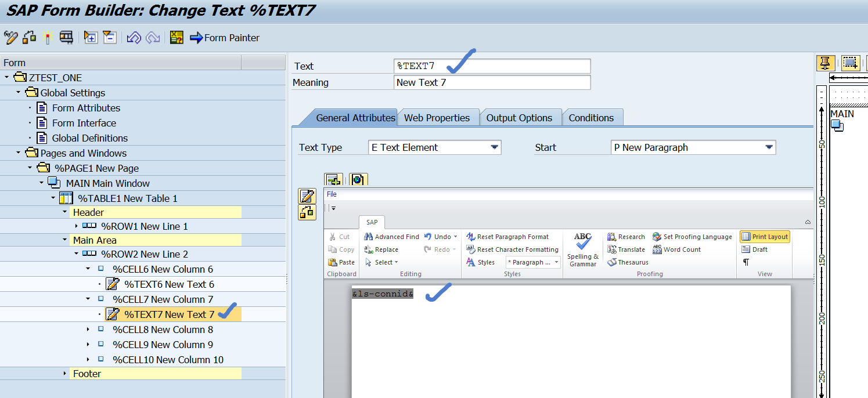Click Word Count in ribbon
Screen dimensions: 868x398
click(676, 249)
